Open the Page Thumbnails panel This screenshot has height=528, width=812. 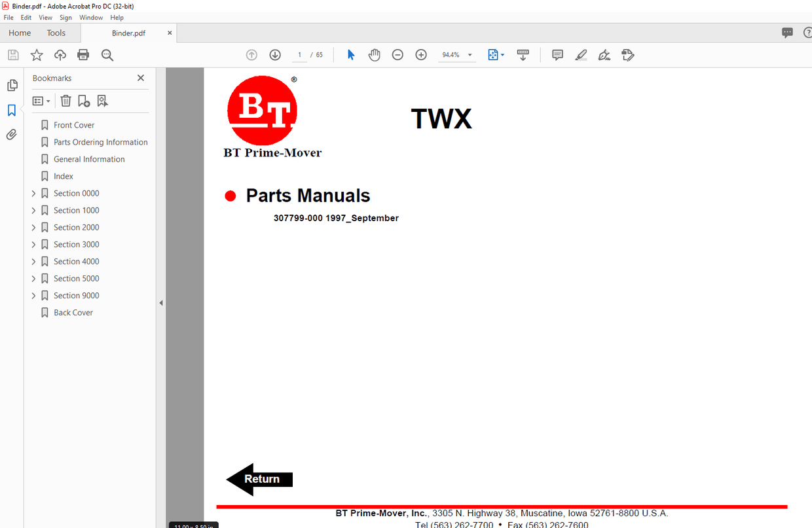[x=12, y=85]
